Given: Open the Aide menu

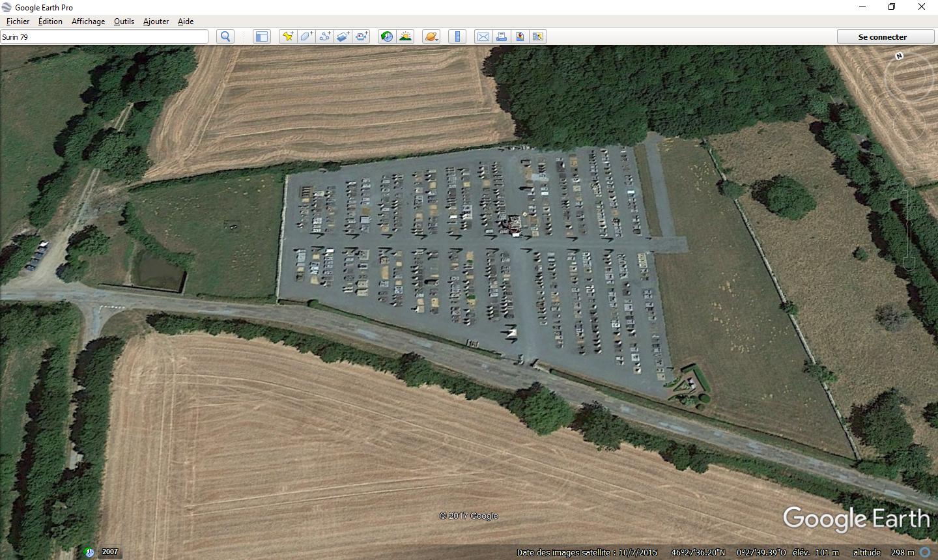Looking at the screenshot, I should point(186,21).
